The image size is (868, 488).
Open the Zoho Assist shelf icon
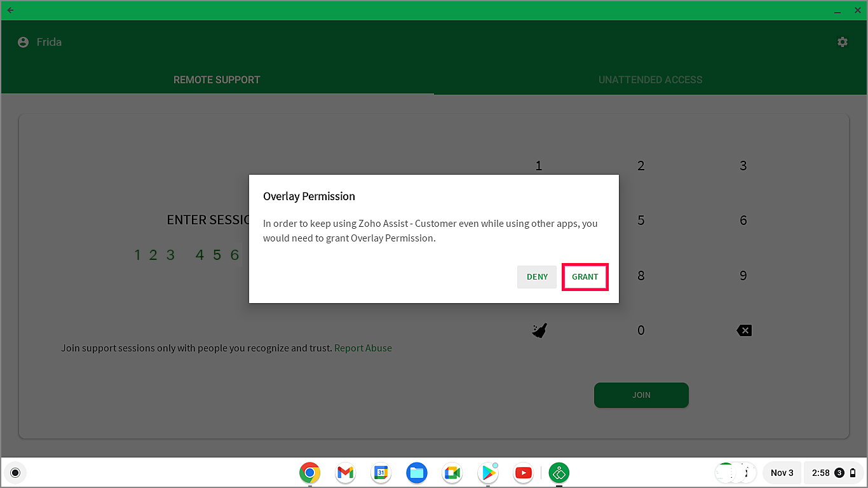(559, 473)
